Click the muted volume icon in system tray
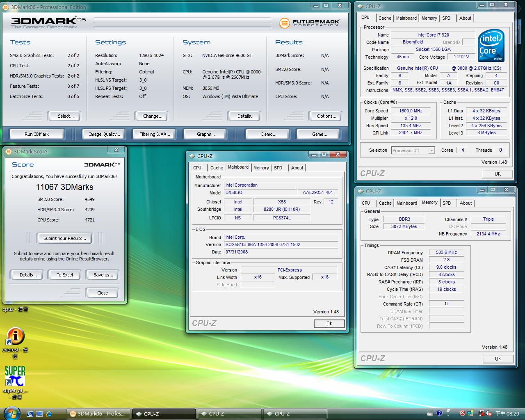Viewport: 525px width, 420px height. [x=489, y=413]
